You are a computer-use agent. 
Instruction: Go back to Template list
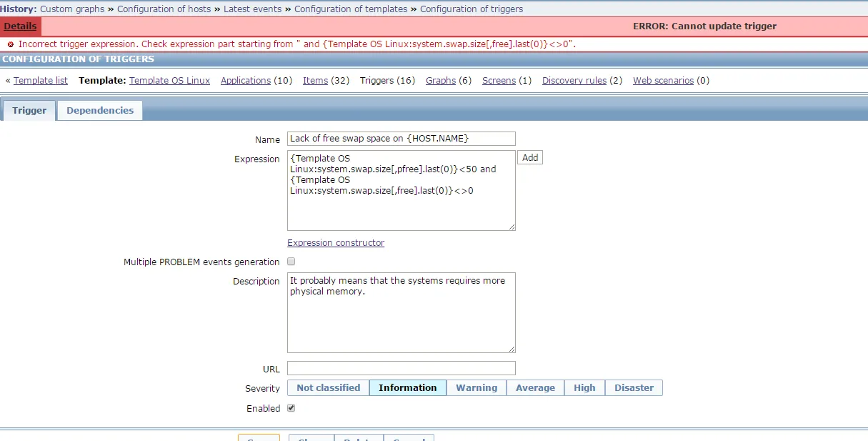pos(41,81)
